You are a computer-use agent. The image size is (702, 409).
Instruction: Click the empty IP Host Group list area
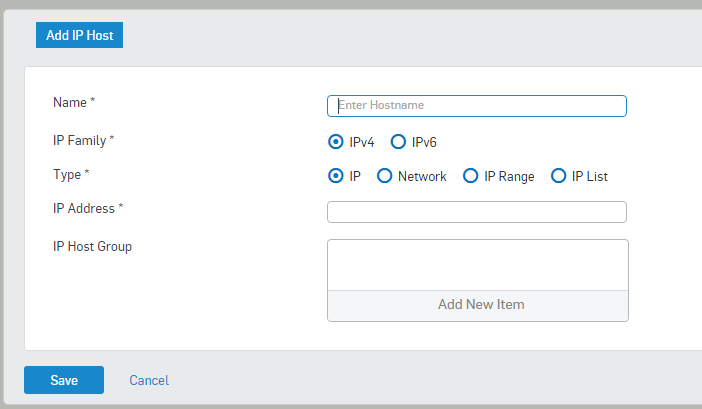click(x=478, y=265)
